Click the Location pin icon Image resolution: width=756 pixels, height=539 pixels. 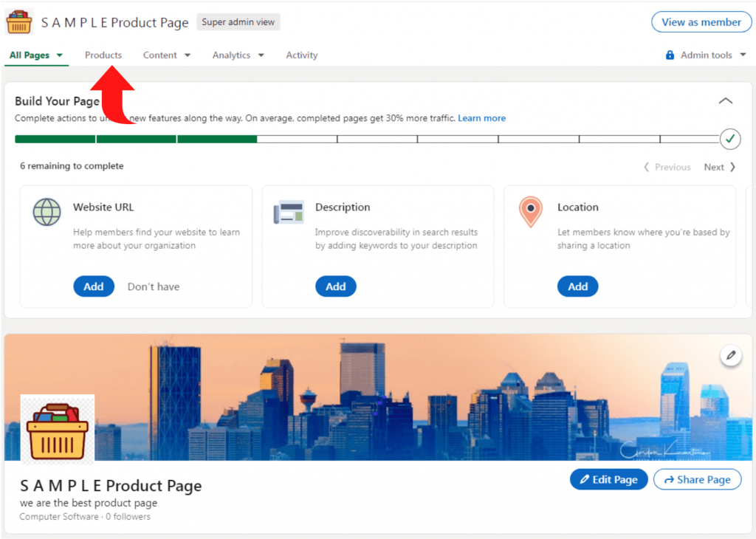[x=530, y=212]
